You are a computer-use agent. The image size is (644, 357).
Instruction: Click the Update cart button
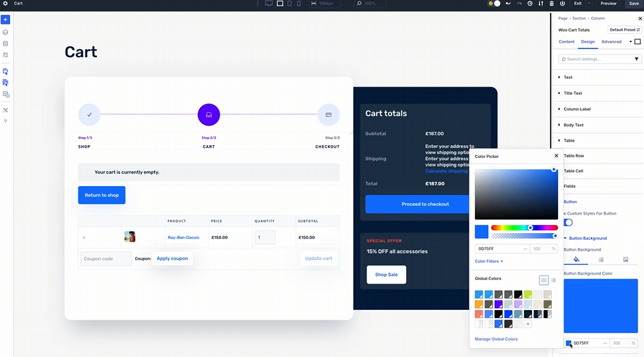319,258
